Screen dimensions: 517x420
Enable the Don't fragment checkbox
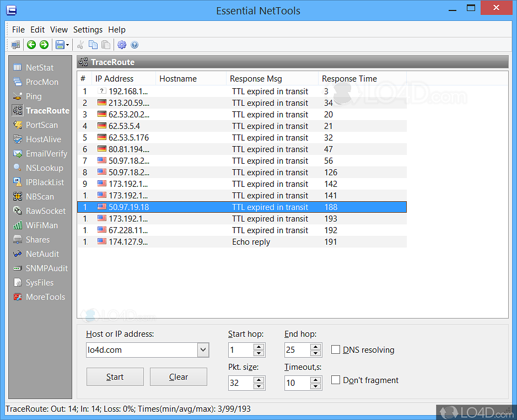click(335, 380)
